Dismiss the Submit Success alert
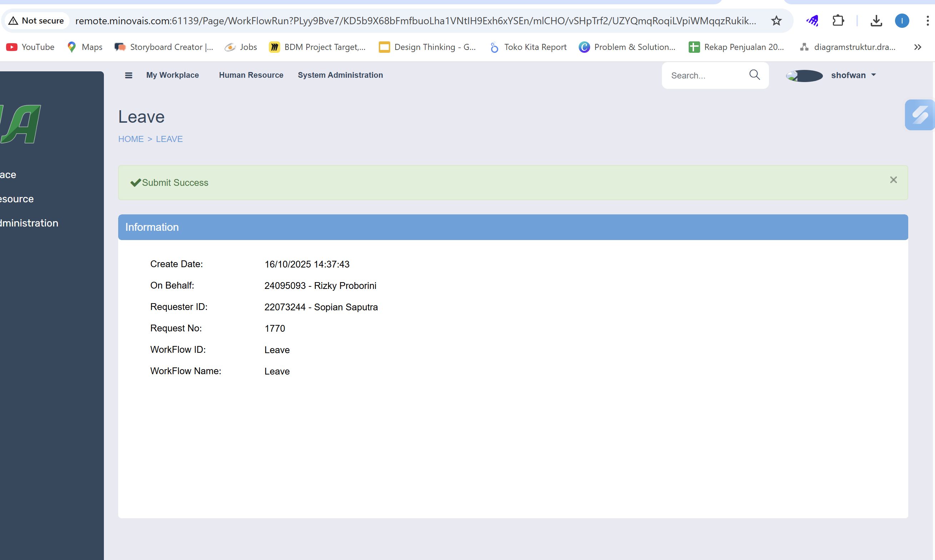Screen dimensions: 935x560 pos(893,180)
